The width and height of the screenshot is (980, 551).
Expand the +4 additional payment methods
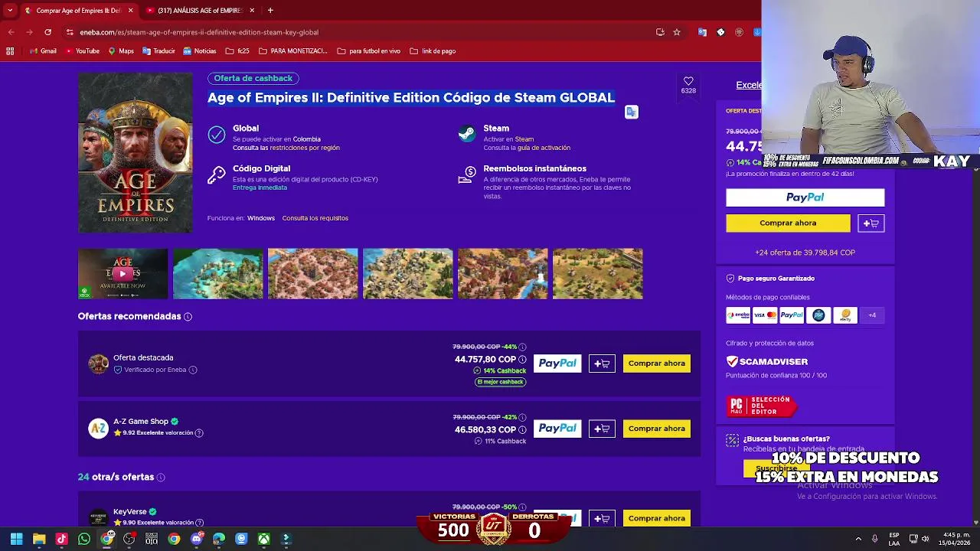[871, 315]
